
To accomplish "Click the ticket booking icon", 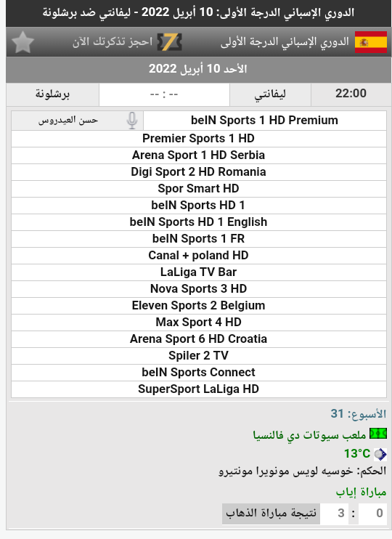I will (169, 42).
